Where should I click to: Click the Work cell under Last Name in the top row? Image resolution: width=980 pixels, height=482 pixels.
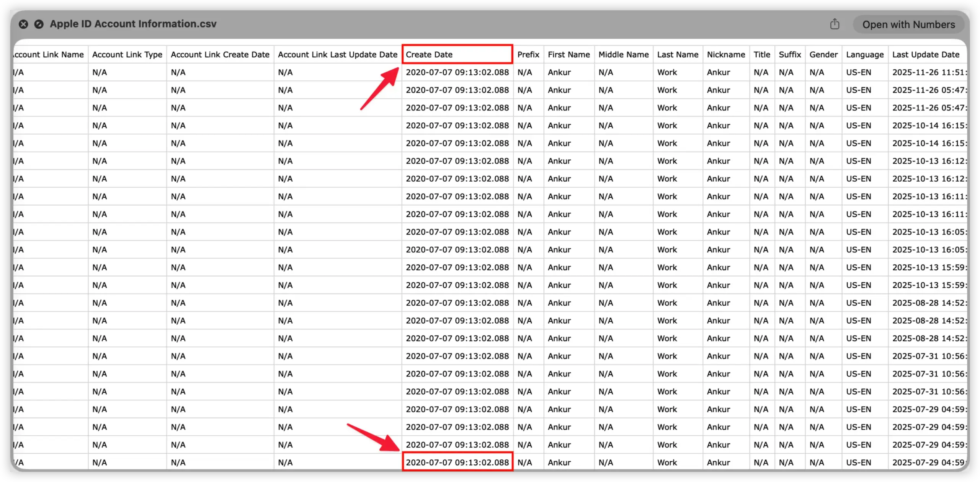667,72
